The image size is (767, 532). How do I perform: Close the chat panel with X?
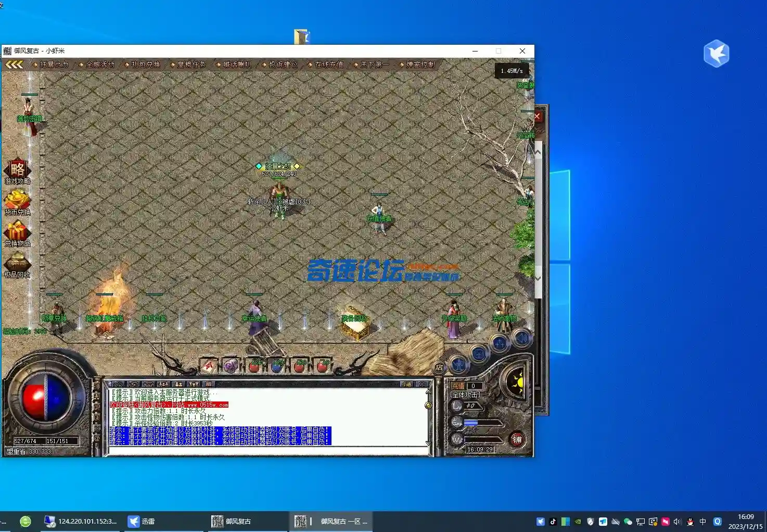tap(422, 384)
